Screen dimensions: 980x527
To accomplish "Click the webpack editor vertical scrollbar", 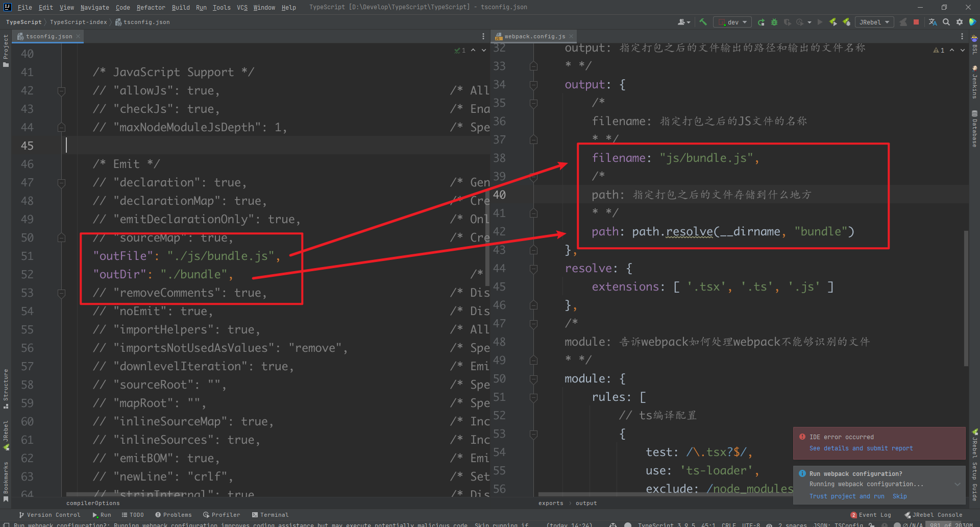I will point(966,298).
